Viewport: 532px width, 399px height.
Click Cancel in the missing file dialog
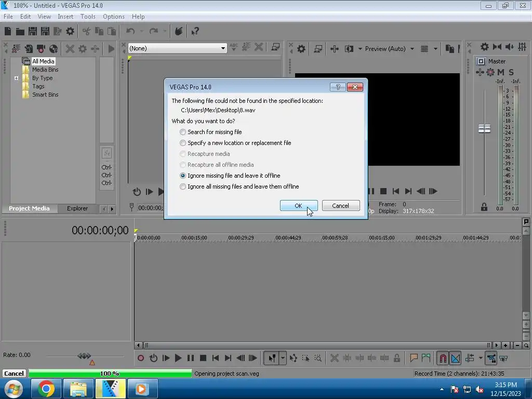pyautogui.click(x=341, y=206)
